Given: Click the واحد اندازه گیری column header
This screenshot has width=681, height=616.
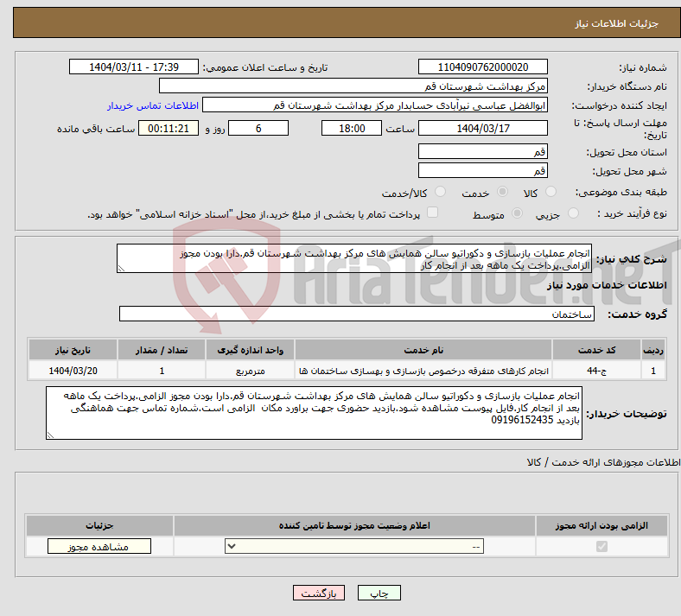Looking at the screenshot, I should coord(250,350).
